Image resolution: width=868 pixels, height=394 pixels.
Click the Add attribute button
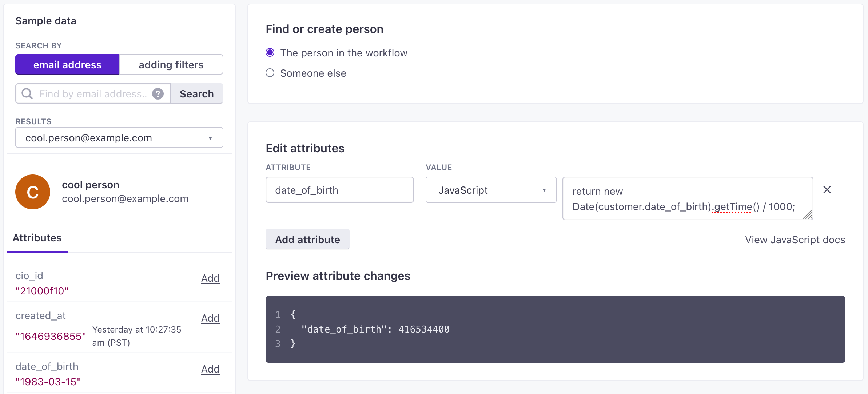[x=308, y=240]
